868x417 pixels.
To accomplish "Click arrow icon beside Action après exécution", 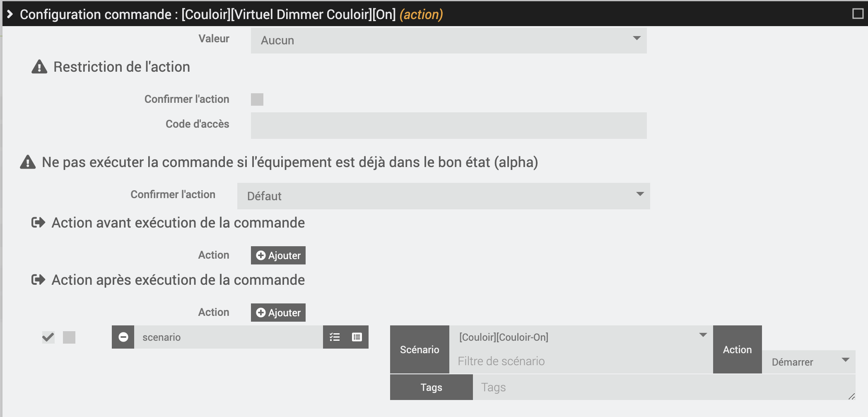I will tap(38, 280).
